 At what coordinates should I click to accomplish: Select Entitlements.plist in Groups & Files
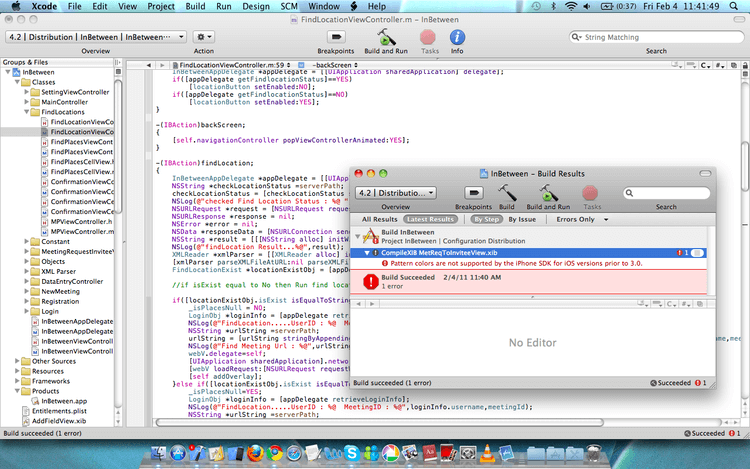(x=59, y=411)
